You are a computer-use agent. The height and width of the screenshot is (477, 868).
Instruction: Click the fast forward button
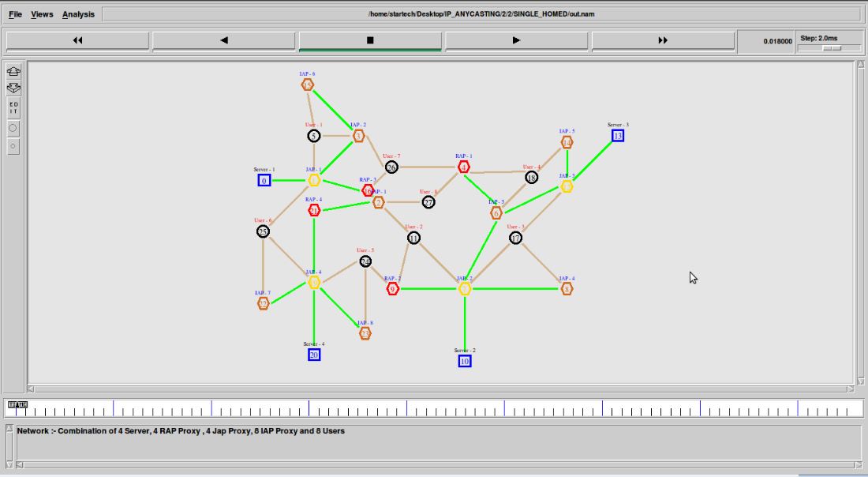(663, 40)
